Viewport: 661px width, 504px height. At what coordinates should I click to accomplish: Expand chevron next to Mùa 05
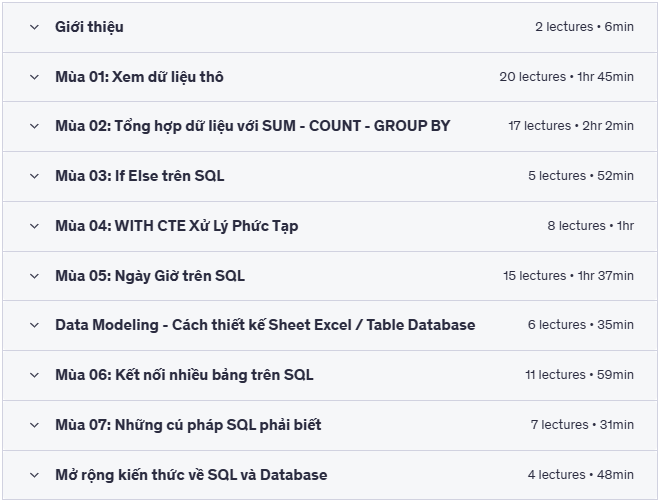[x=35, y=276]
